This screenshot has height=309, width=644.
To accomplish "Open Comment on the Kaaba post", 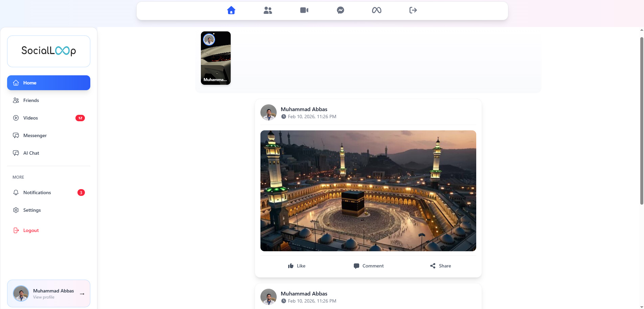I will coord(368,266).
